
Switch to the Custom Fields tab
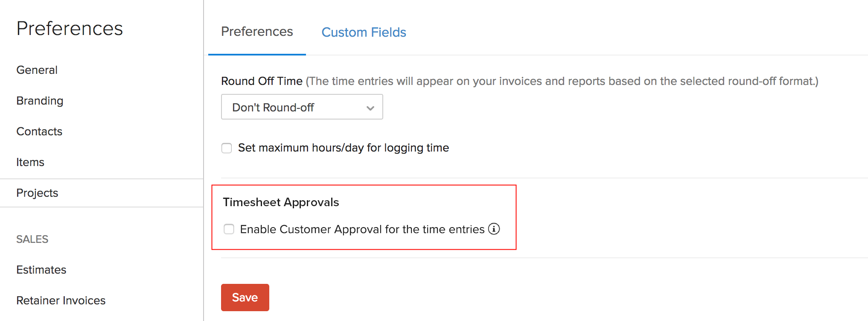pyautogui.click(x=364, y=32)
